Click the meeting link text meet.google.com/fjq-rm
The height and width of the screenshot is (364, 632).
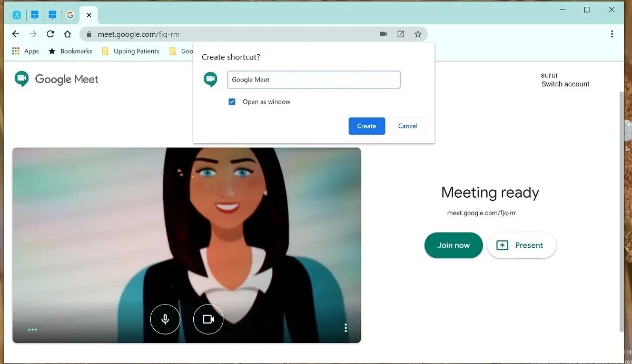[481, 213]
